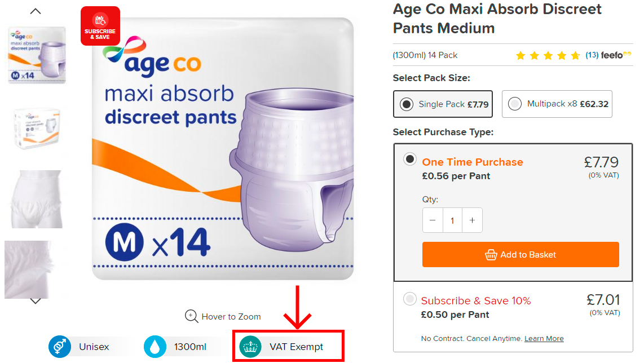Click the (13) reviews link
This screenshot has height=363, width=644.
point(593,55)
